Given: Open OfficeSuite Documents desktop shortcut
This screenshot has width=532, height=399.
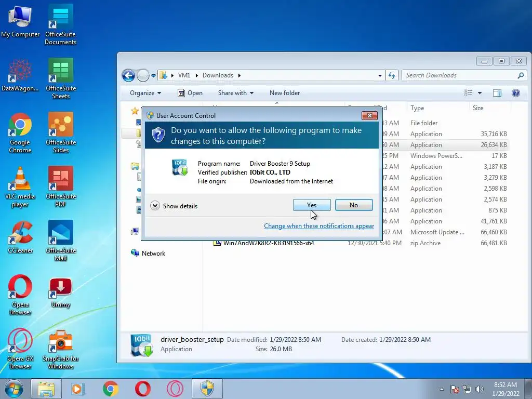Looking at the screenshot, I should click(x=60, y=24).
